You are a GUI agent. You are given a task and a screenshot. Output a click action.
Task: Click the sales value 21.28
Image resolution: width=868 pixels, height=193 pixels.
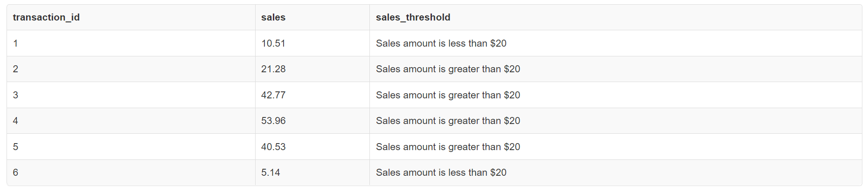tap(273, 69)
